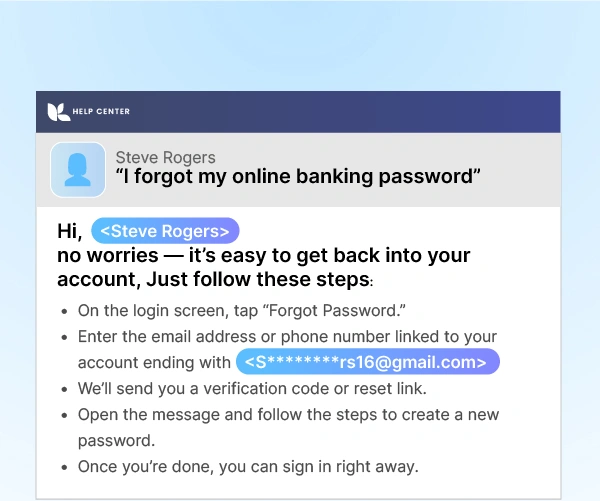The height and width of the screenshot is (501, 600).
Task: Open the Steve Rogers sender name
Action: pos(165,157)
